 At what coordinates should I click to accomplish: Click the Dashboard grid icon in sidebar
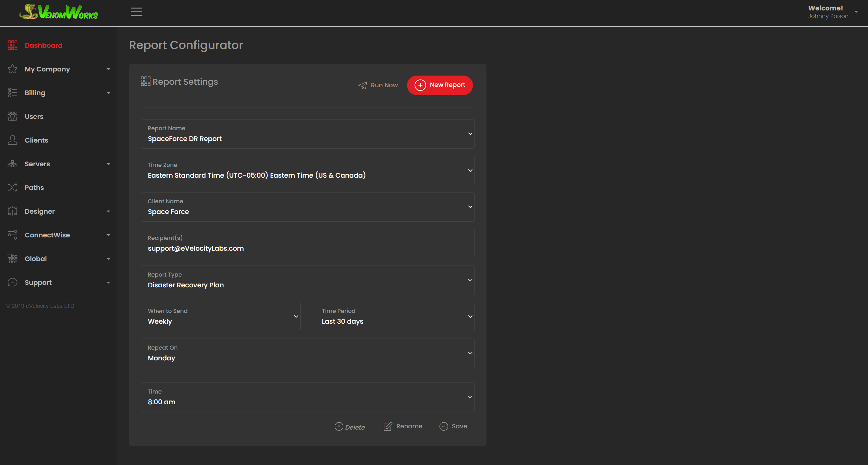pyautogui.click(x=12, y=45)
